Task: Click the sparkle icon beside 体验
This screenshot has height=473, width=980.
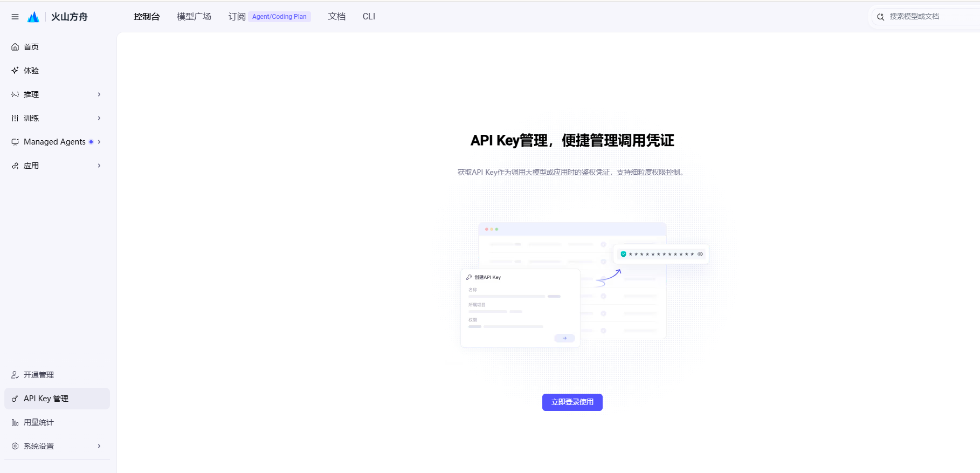Action: pos(15,71)
